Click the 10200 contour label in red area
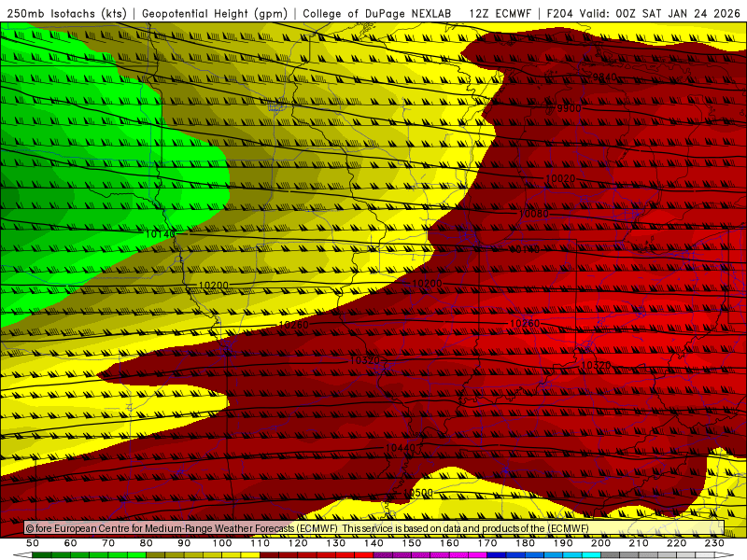 427,284
